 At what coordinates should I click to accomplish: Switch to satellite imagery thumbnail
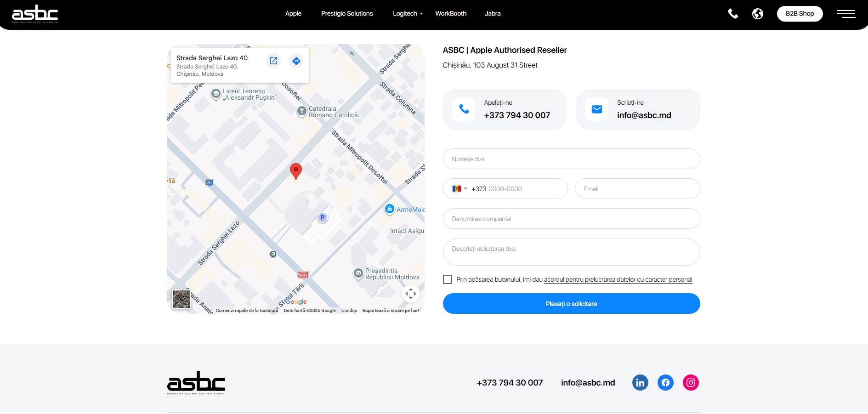click(x=182, y=299)
